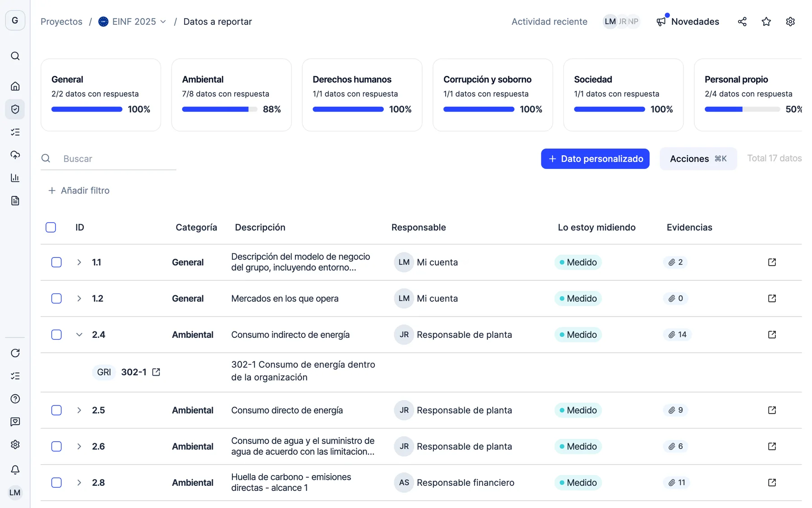Expand row 2.5 details
Screen dimensions: 812x508
click(79, 410)
